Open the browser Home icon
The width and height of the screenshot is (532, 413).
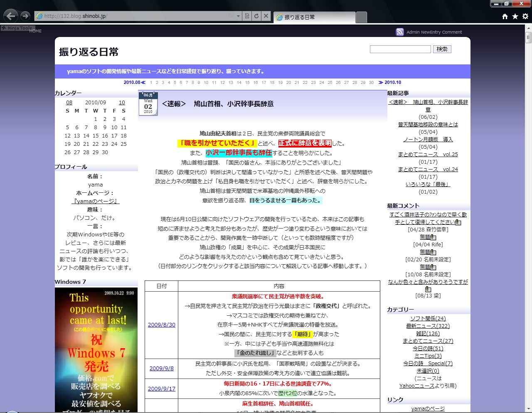505,16
